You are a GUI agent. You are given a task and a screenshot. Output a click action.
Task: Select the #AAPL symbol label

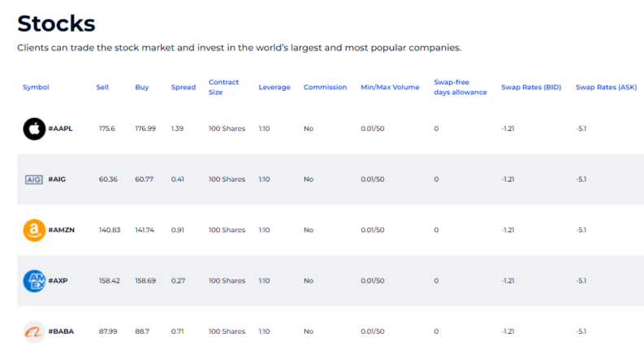[60, 128]
